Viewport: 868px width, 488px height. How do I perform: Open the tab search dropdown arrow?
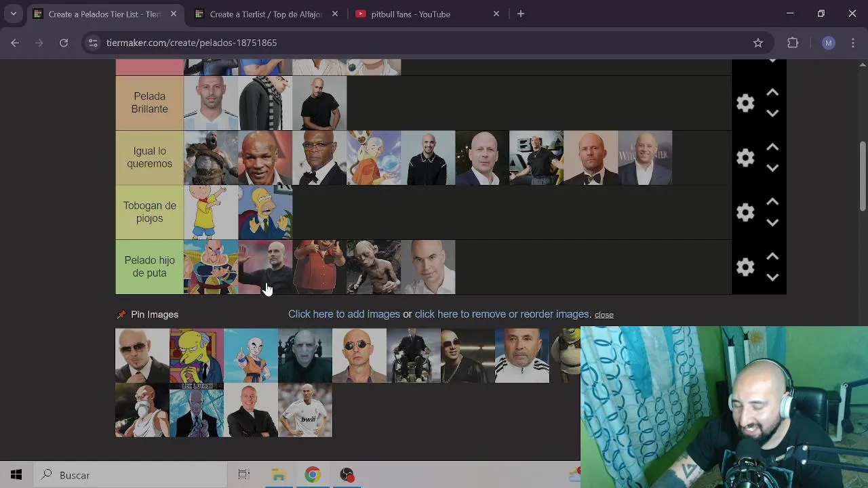click(x=13, y=14)
